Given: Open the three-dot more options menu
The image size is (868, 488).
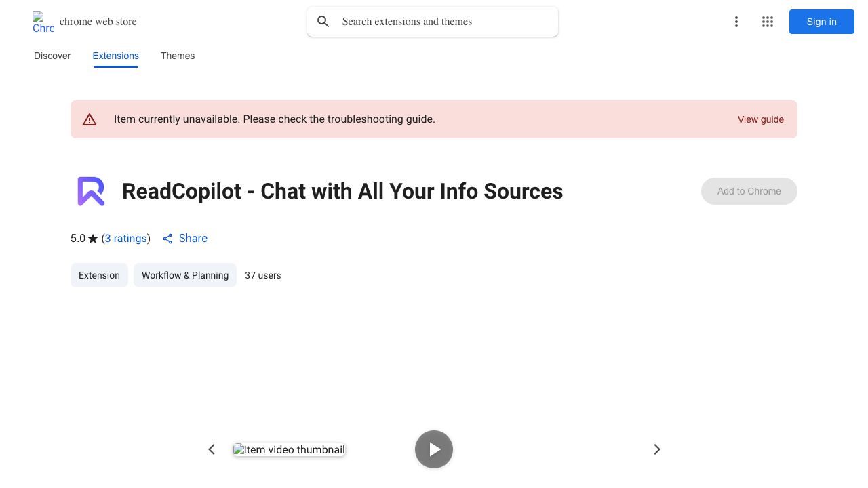Looking at the screenshot, I should 736,22.
